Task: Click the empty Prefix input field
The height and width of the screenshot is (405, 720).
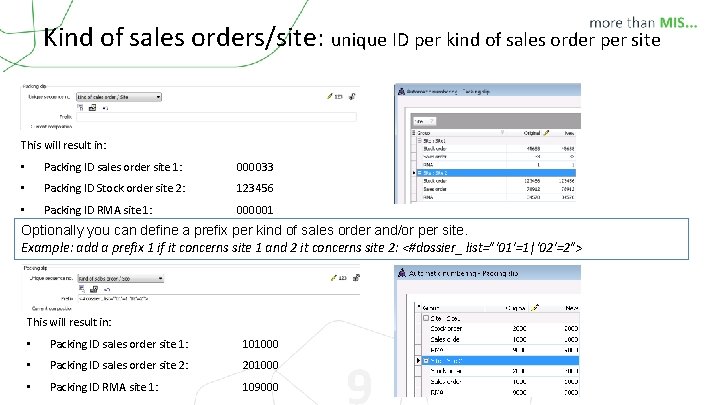Action: click(216, 117)
